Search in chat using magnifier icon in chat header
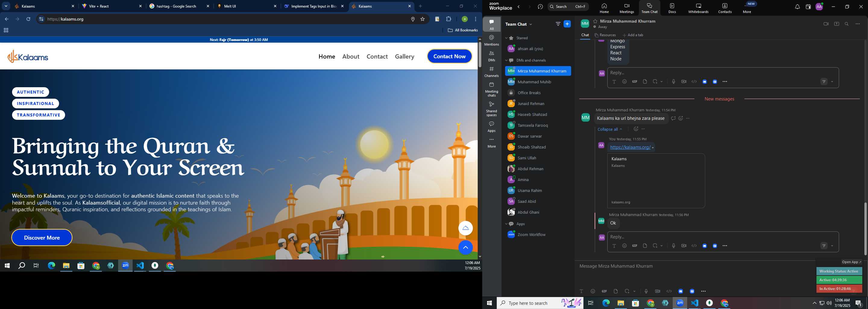The width and height of the screenshot is (868, 309). tap(847, 24)
